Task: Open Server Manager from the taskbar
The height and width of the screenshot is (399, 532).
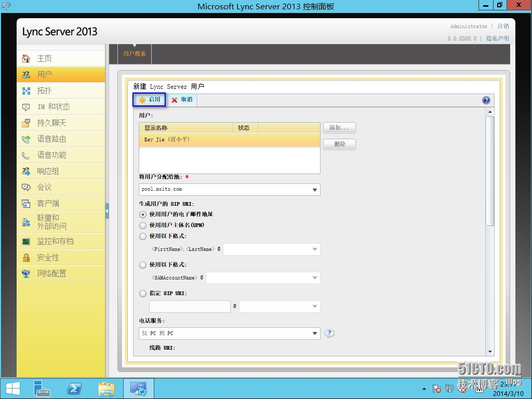Action: point(42,389)
